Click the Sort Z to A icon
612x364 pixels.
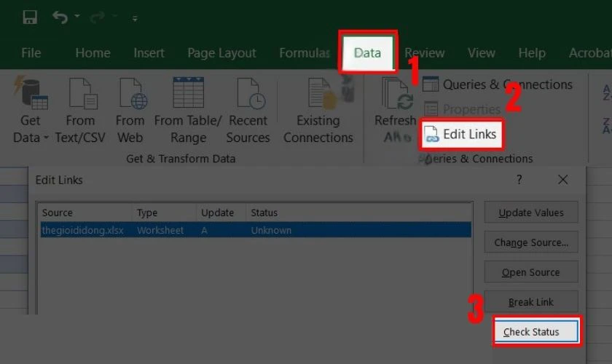tap(606, 126)
